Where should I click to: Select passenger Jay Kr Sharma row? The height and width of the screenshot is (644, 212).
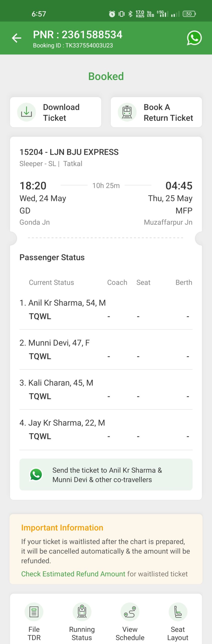[x=106, y=429]
